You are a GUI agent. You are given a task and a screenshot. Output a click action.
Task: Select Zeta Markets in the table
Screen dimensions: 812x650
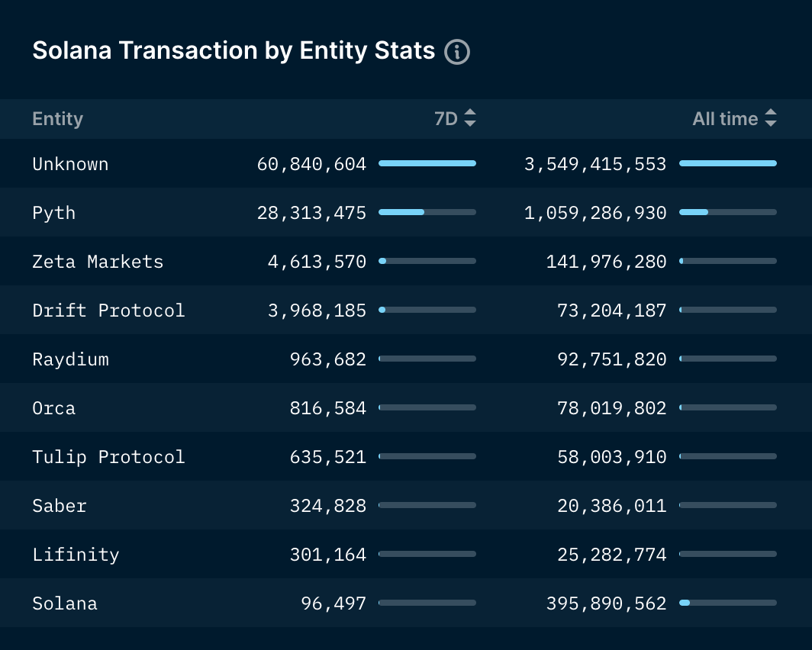point(98,262)
